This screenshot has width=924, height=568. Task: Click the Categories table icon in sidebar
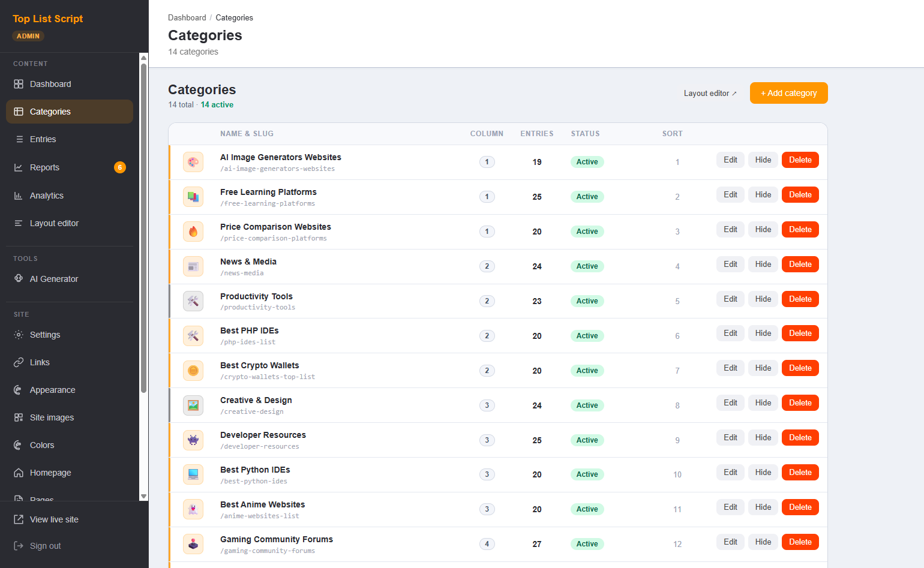[19, 112]
